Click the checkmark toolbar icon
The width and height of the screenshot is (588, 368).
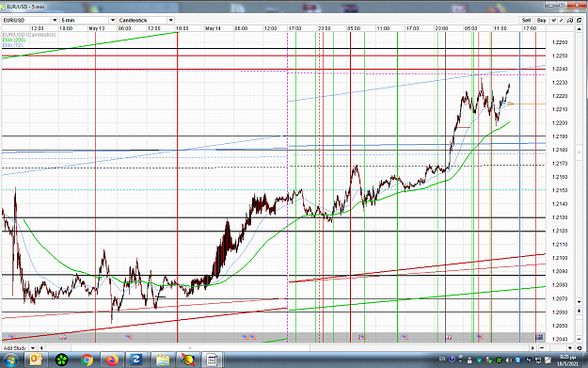pyautogui.click(x=553, y=21)
